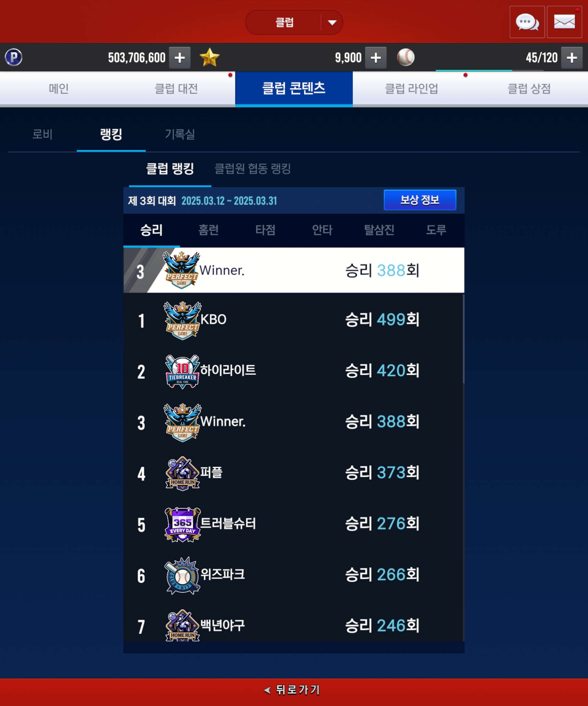Image resolution: width=588 pixels, height=706 pixels.
Task: Add baseballs with plus beside 45/120
Action: click(571, 57)
